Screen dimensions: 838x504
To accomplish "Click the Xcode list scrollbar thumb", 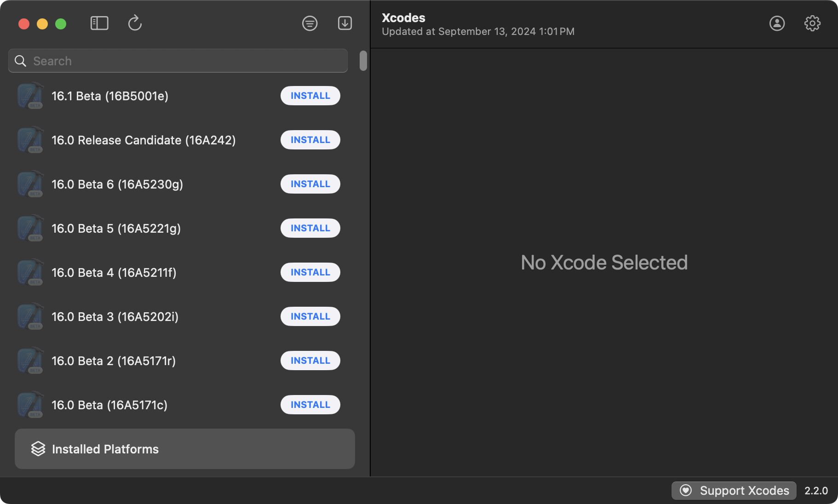I will (x=363, y=61).
